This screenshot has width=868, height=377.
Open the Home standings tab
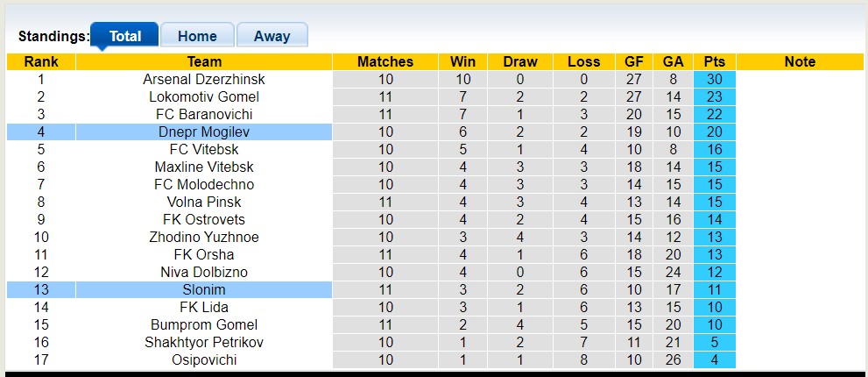click(x=197, y=36)
